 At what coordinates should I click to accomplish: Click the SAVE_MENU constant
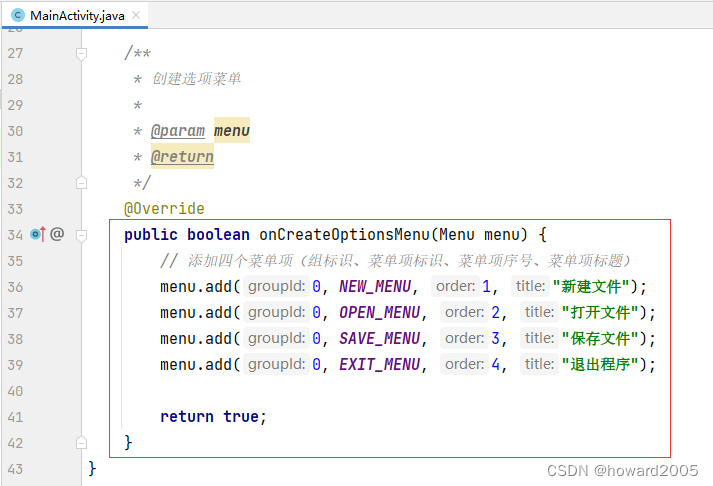(380, 338)
